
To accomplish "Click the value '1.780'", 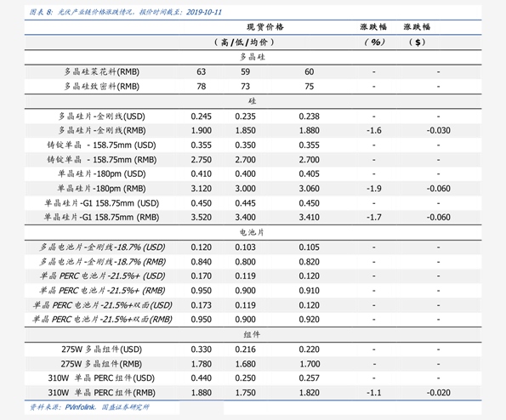I will 201,364.
